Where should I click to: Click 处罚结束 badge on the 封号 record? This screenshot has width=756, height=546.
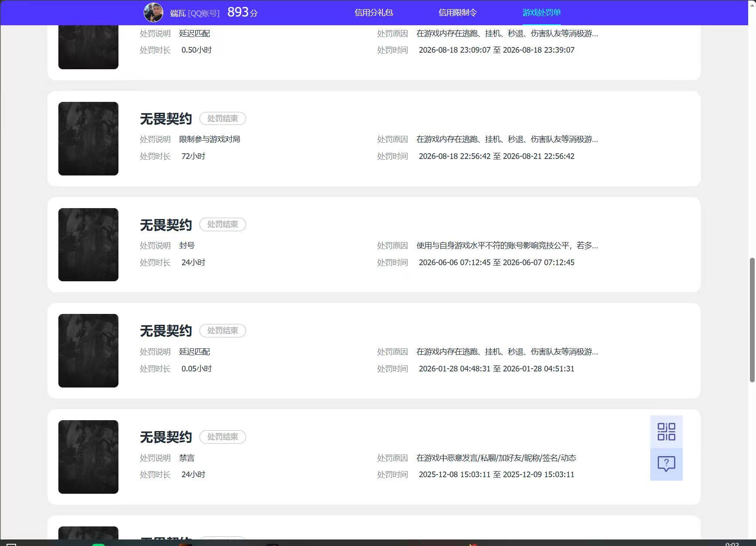(223, 225)
